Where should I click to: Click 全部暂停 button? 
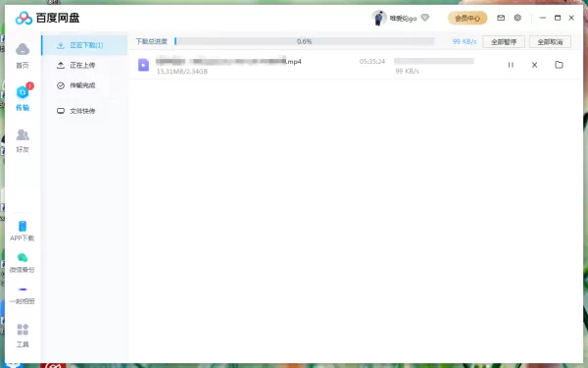[x=504, y=41]
